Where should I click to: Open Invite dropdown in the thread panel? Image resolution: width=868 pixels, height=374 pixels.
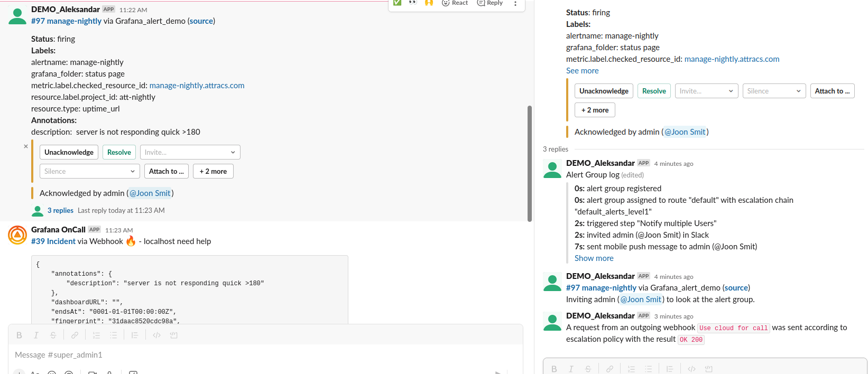(x=707, y=91)
